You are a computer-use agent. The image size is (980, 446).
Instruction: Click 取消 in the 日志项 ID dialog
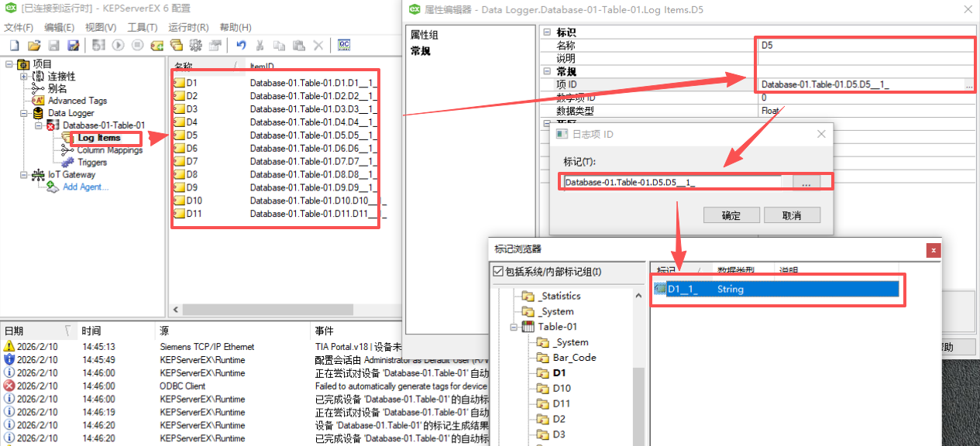point(792,215)
